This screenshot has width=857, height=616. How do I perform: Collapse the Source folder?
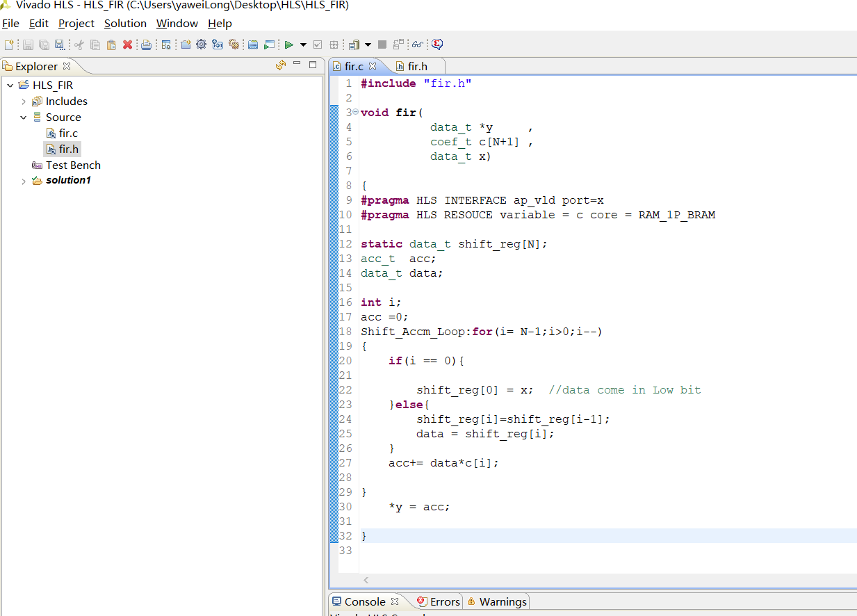tap(24, 117)
